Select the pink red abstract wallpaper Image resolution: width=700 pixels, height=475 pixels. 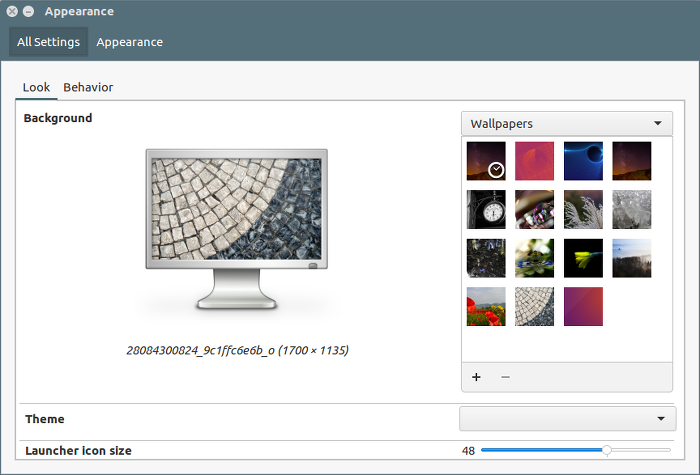pyautogui.click(x=534, y=161)
